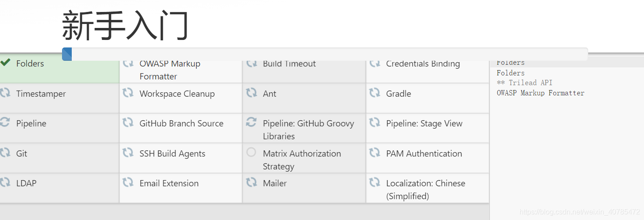Click the empty circle beside Matrix Authorization Strategy

(x=251, y=153)
